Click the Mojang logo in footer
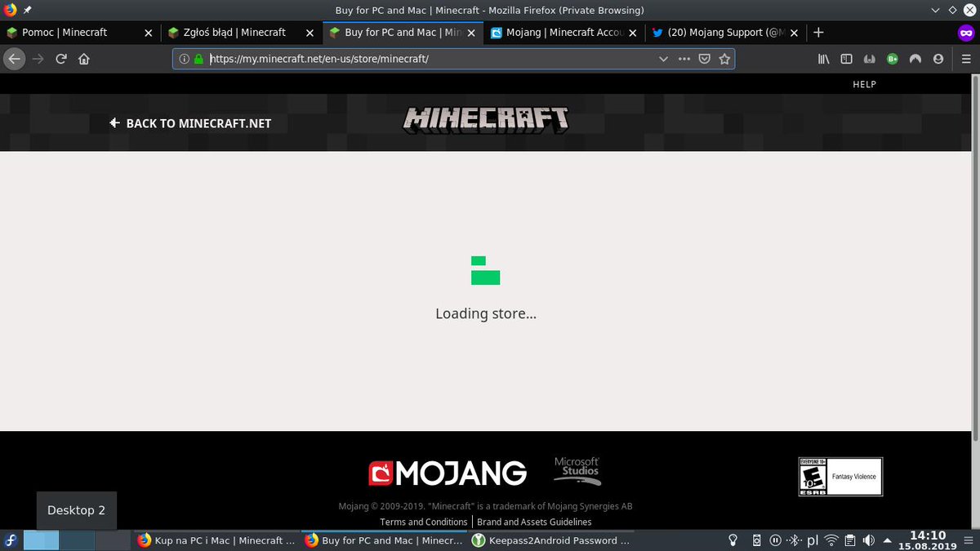The width and height of the screenshot is (980, 551). (x=448, y=473)
